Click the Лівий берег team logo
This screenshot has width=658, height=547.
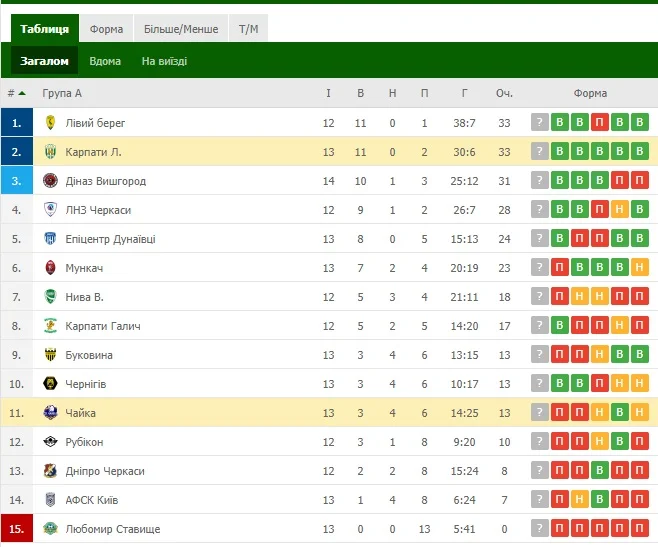(x=50, y=123)
